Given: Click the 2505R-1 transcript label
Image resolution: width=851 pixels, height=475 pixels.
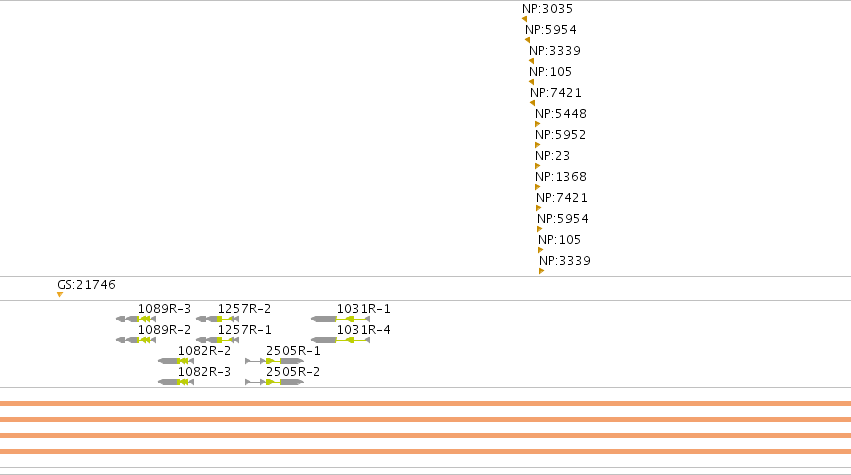Looking at the screenshot, I should [293, 351].
